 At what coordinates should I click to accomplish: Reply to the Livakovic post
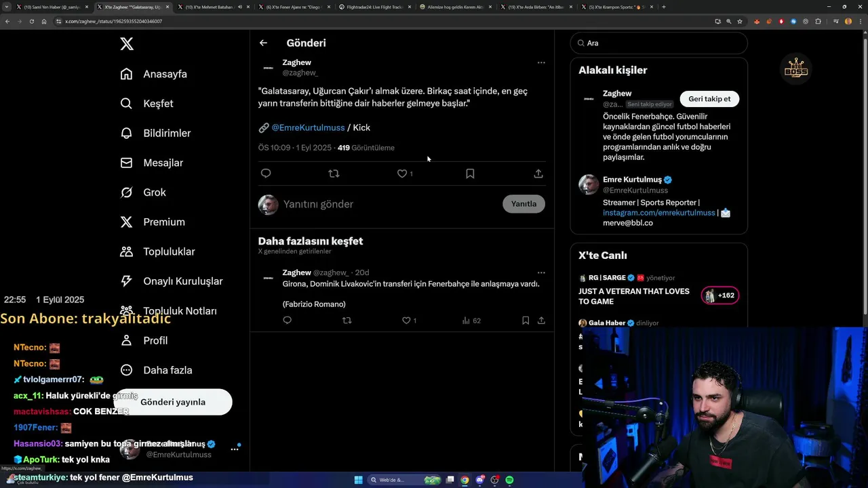click(288, 321)
